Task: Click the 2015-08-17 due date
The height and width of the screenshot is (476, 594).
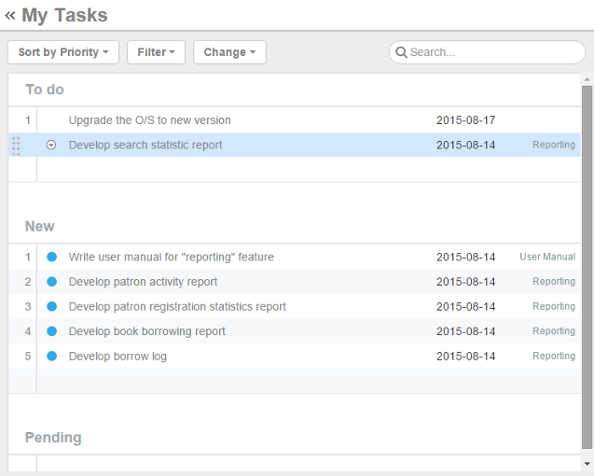Action: (x=466, y=120)
